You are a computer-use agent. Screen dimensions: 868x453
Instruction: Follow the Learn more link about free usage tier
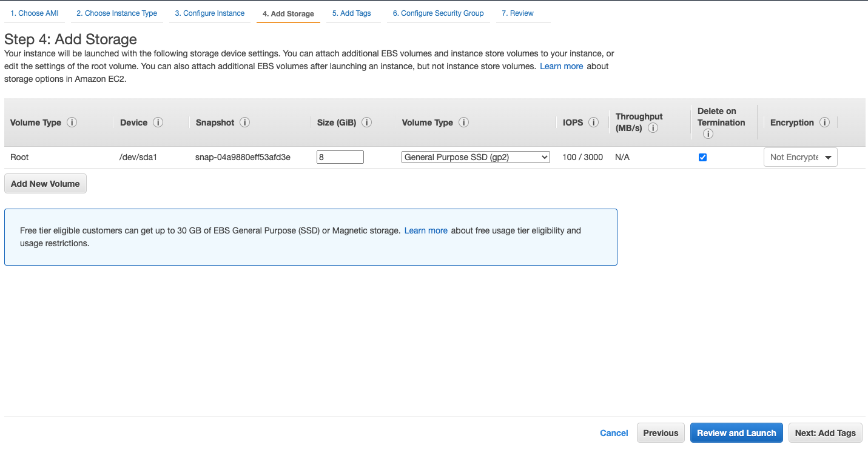(426, 230)
